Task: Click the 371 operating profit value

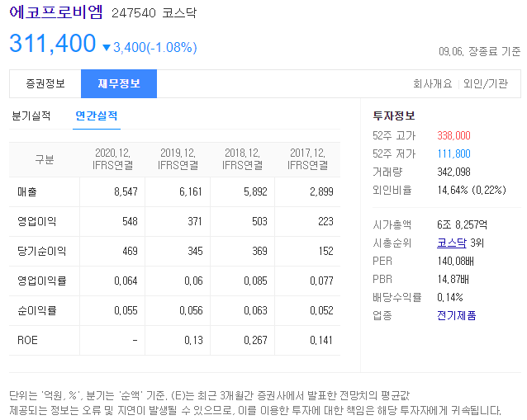Action: (195, 221)
